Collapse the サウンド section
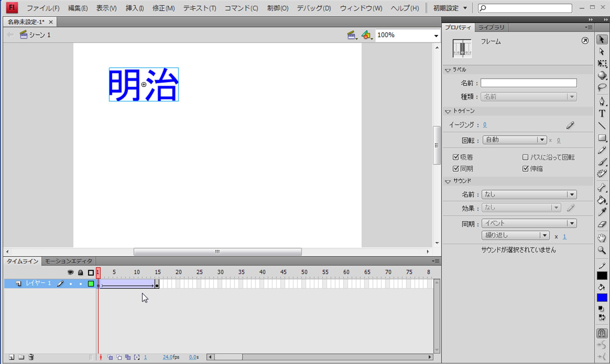Screen dimensions: 610x364 pyautogui.click(x=448, y=182)
